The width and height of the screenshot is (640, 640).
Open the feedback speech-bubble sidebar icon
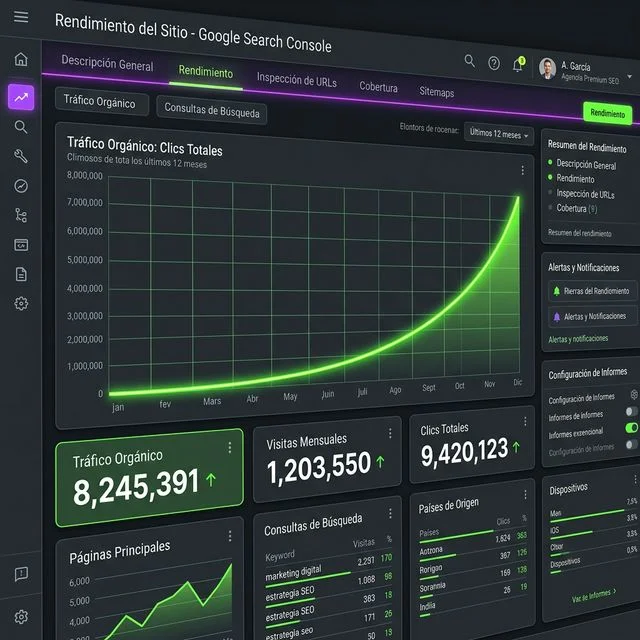coord(21,574)
